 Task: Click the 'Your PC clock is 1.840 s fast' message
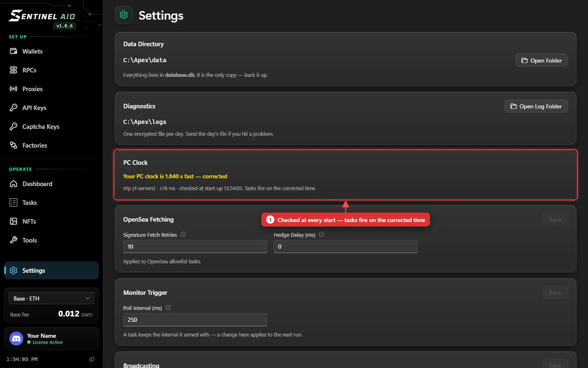tap(175, 176)
